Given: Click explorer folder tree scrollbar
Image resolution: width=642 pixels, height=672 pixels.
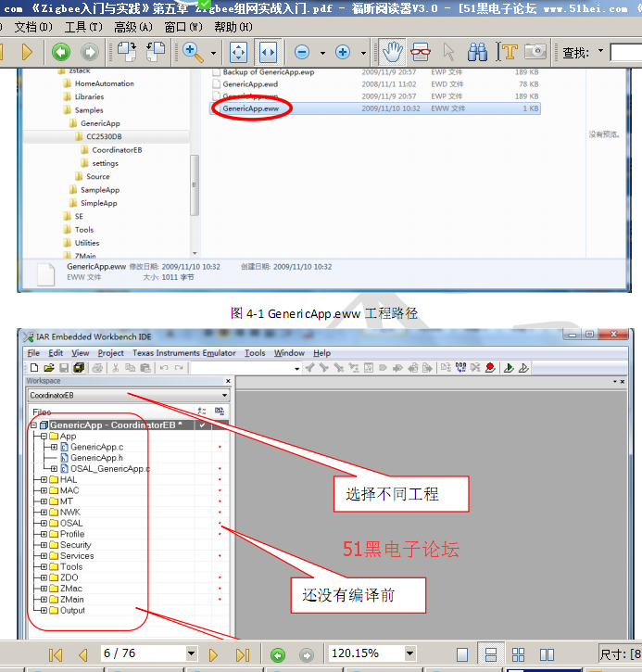Looking at the screenshot, I should (x=195, y=185).
